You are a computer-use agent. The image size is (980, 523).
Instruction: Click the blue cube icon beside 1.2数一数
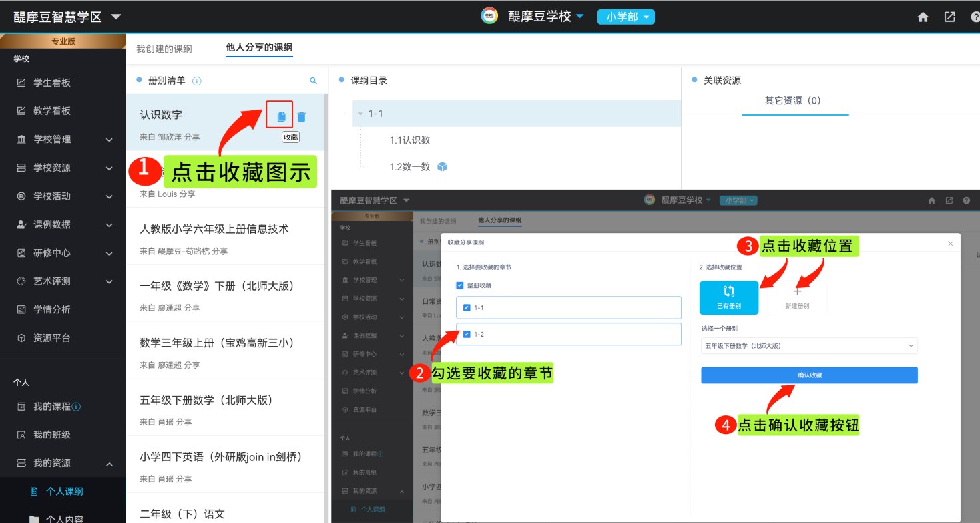coord(443,167)
